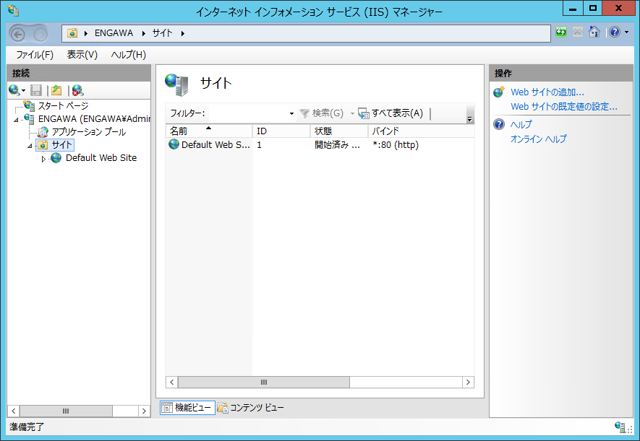Collapse the サイト tree node
The image size is (640, 441).
point(30,146)
